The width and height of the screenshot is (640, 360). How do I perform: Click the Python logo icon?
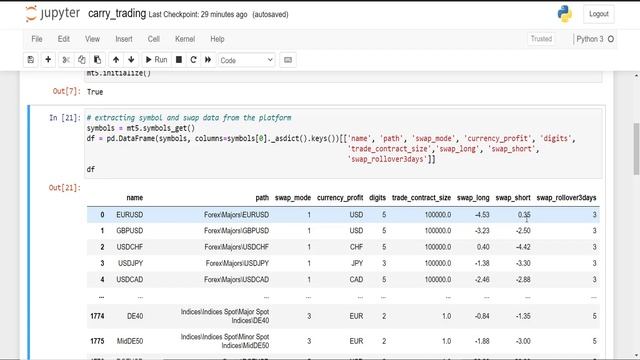[x=565, y=14]
